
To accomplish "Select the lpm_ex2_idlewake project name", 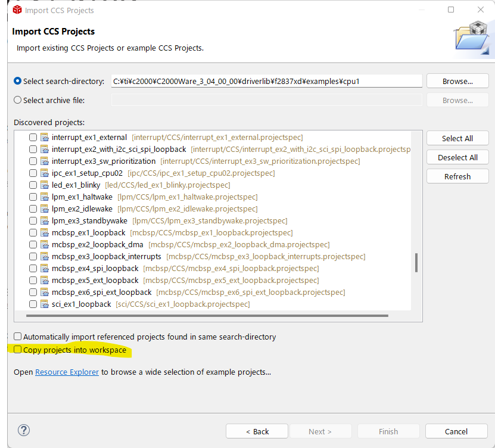I will pyautogui.click(x=82, y=209).
